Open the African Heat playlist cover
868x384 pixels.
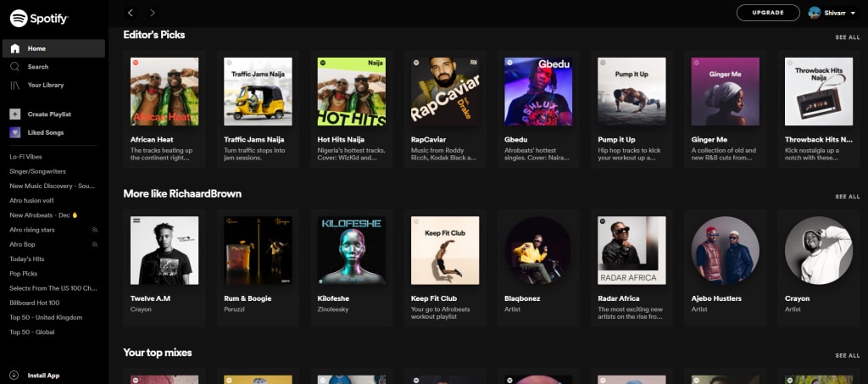pos(164,92)
